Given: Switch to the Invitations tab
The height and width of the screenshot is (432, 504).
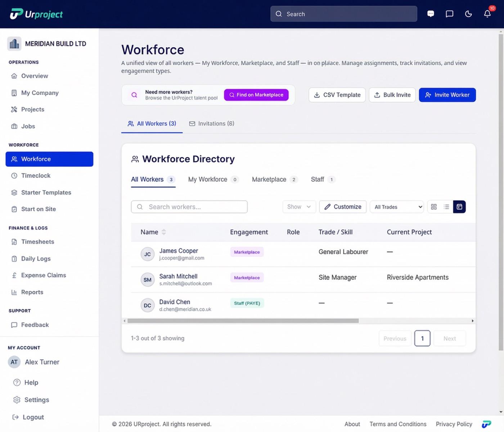Looking at the screenshot, I should (212, 124).
